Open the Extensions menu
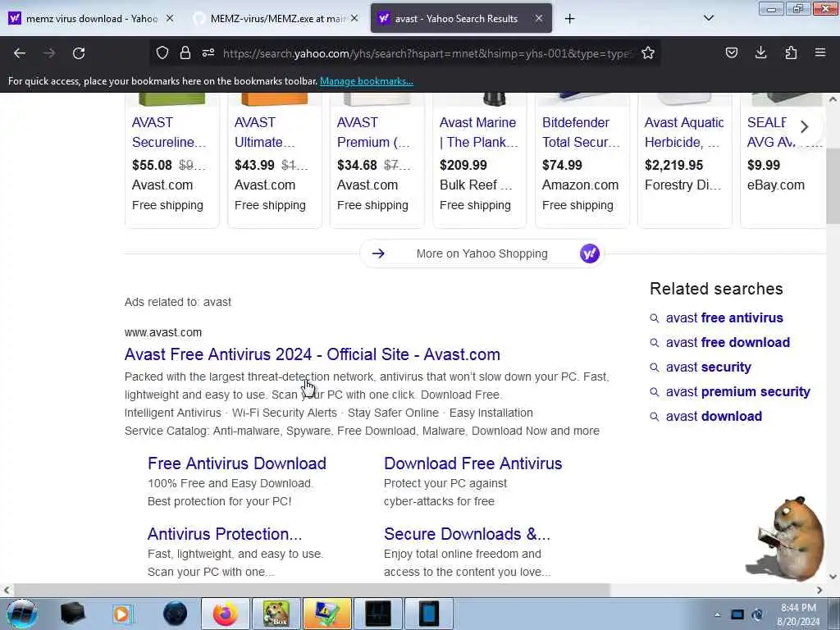The width and height of the screenshot is (840, 630). (x=791, y=52)
